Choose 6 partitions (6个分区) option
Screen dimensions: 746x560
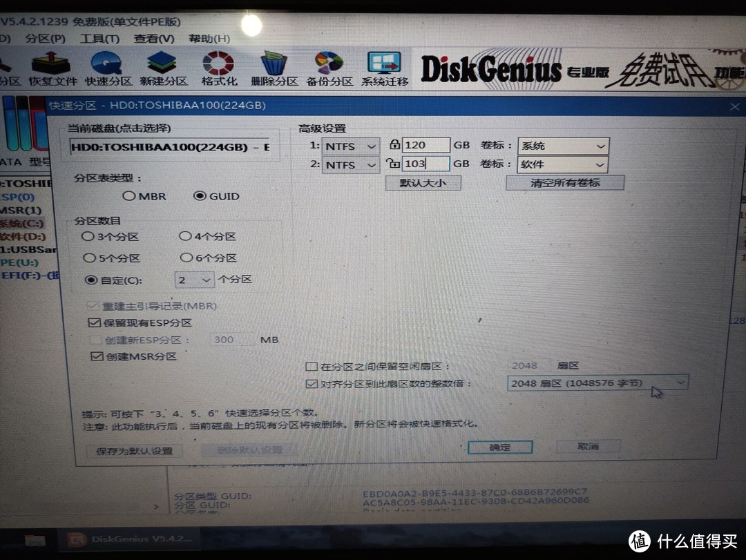tap(209, 258)
